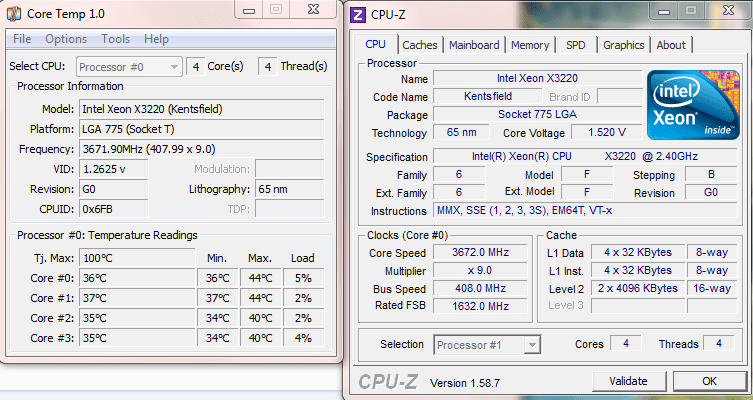Click the VID value '1.2625 v'
753x400 pixels.
(x=114, y=169)
